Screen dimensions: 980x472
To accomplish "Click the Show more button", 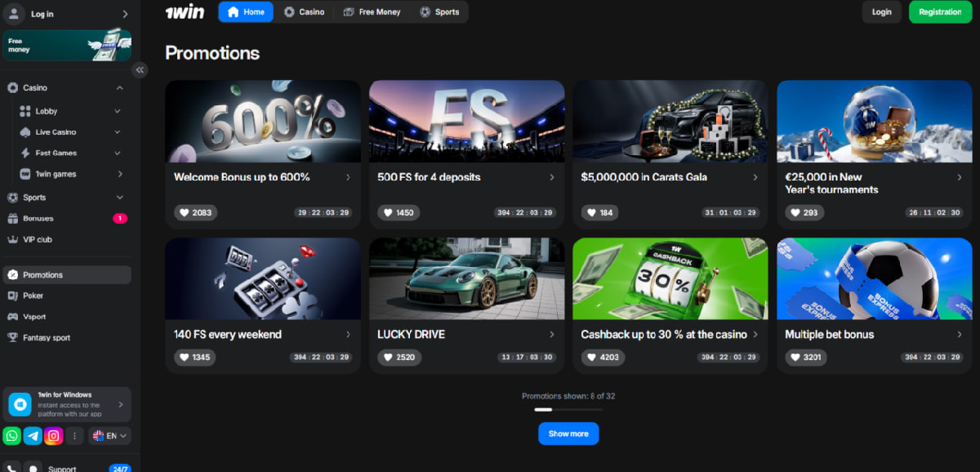I will point(568,434).
